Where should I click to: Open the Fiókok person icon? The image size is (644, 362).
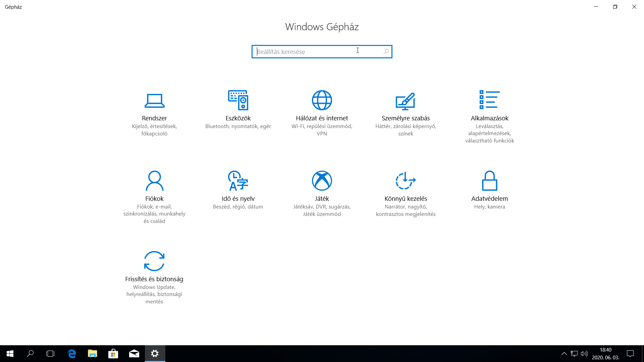(154, 181)
